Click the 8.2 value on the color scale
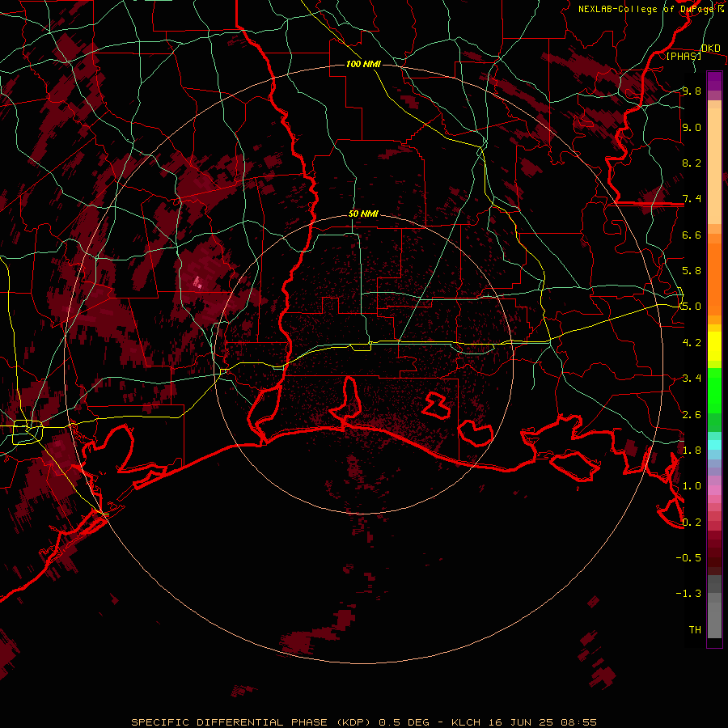 tap(692, 163)
